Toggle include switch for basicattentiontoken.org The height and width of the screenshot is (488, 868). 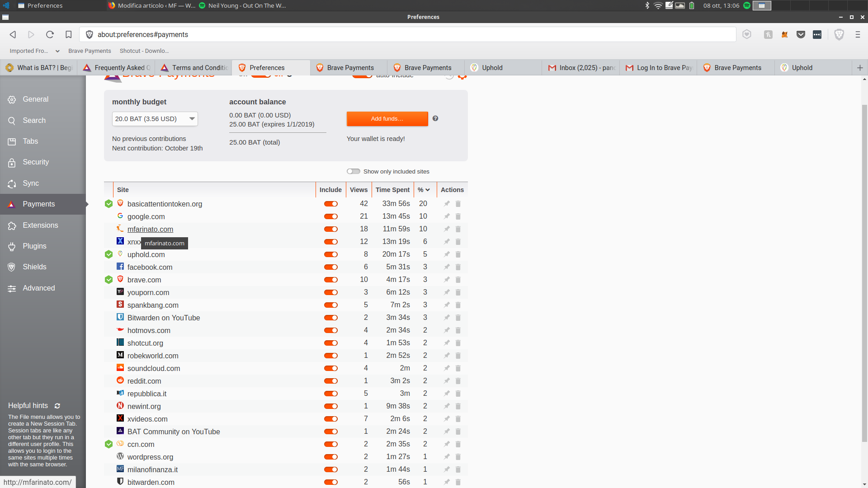(331, 204)
